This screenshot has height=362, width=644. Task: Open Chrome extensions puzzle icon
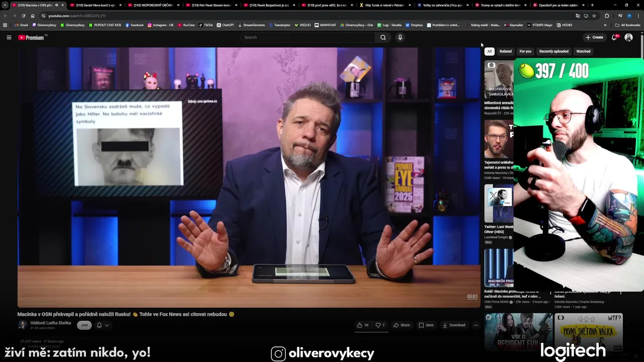coord(607,16)
